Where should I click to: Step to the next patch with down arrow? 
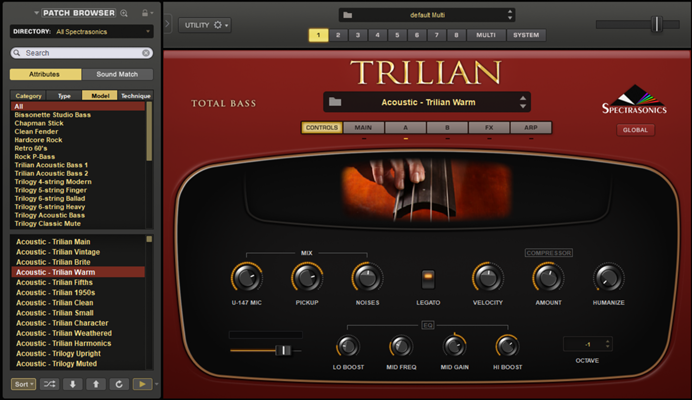(73, 384)
